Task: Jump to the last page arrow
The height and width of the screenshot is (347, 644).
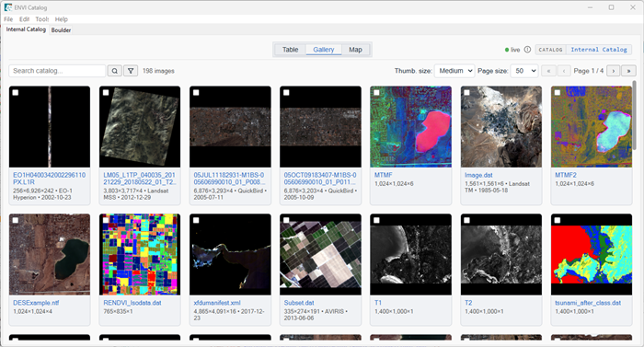Action: [x=628, y=71]
